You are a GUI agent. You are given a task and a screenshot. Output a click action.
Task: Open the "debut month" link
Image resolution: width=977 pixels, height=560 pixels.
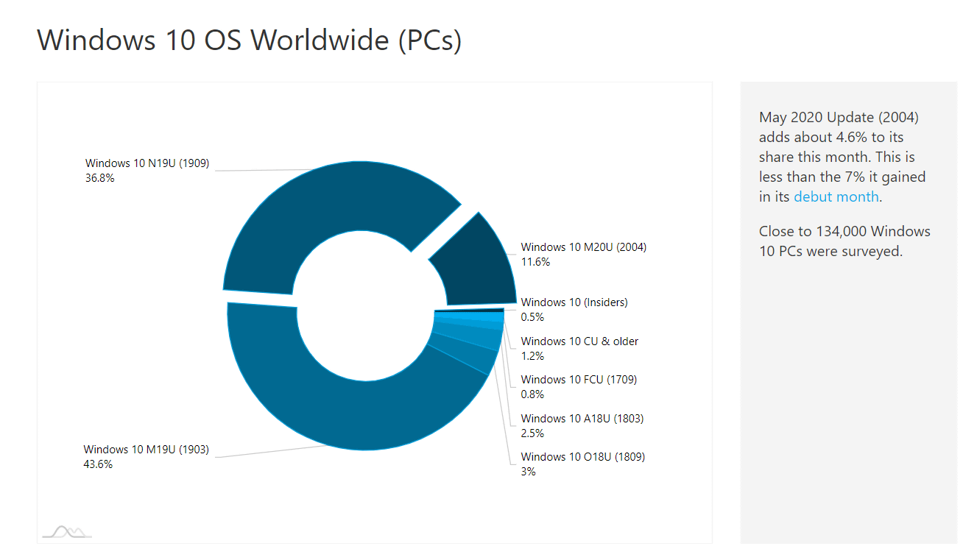[836, 196]
